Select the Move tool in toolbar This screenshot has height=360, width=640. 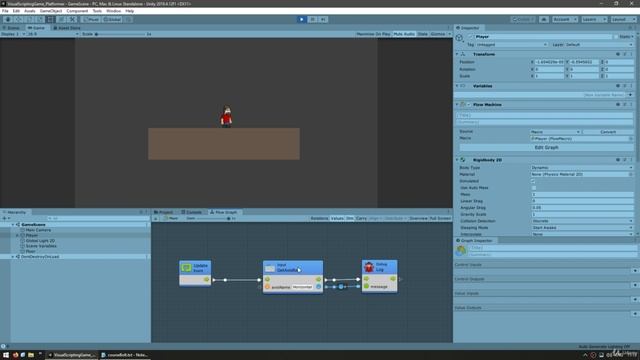coord(18,19)
